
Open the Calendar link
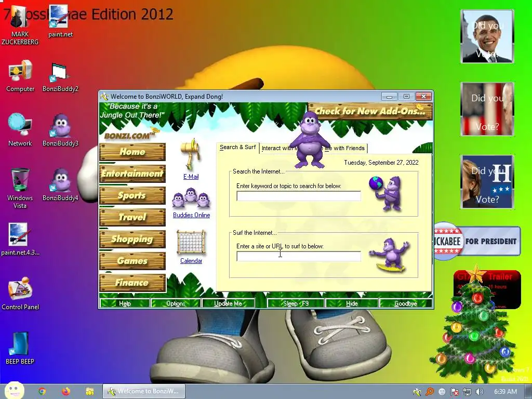point(191,261)
